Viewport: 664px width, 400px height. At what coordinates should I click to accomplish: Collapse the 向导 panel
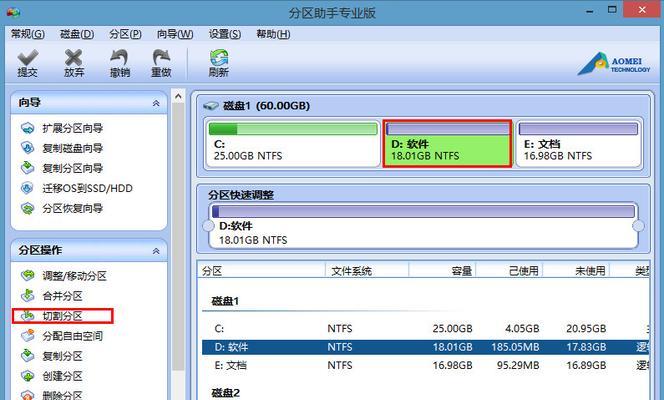[x=156, y=103]
